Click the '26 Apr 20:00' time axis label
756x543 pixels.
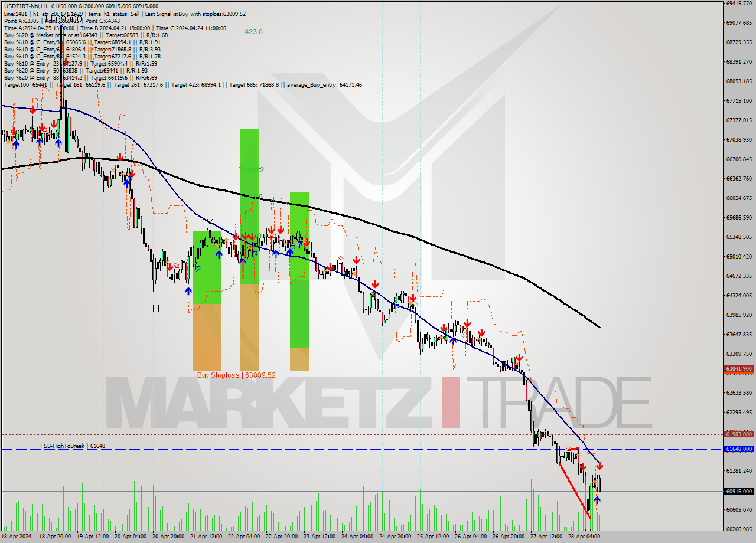507,537
